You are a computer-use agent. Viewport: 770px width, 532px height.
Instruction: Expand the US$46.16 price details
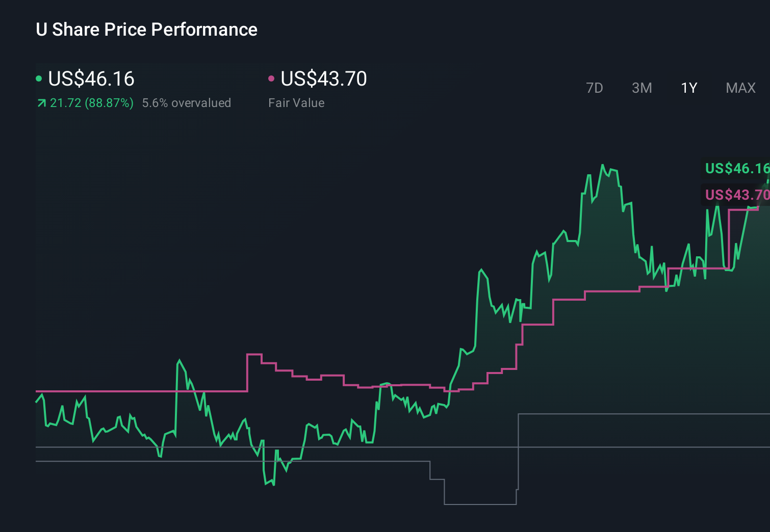91,79
